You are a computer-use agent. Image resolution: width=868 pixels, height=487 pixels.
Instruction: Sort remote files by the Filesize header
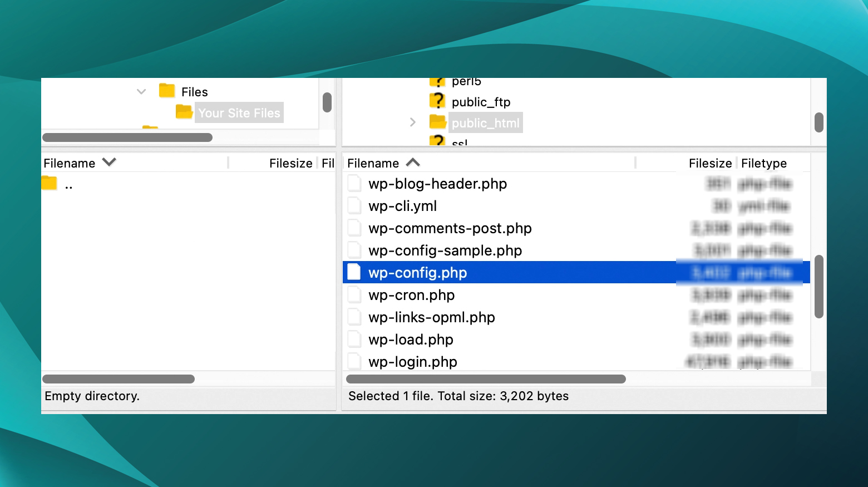(710, 163)
